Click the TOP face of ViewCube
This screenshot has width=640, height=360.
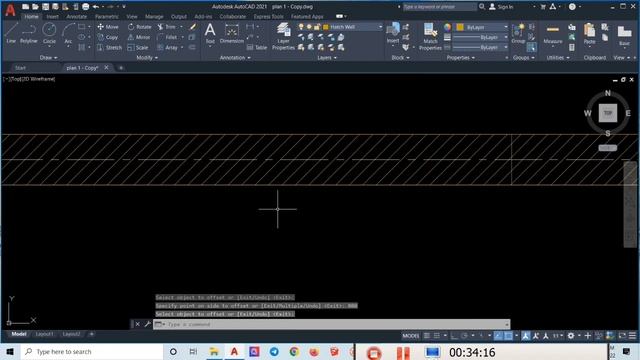click(x=608, y=113)
